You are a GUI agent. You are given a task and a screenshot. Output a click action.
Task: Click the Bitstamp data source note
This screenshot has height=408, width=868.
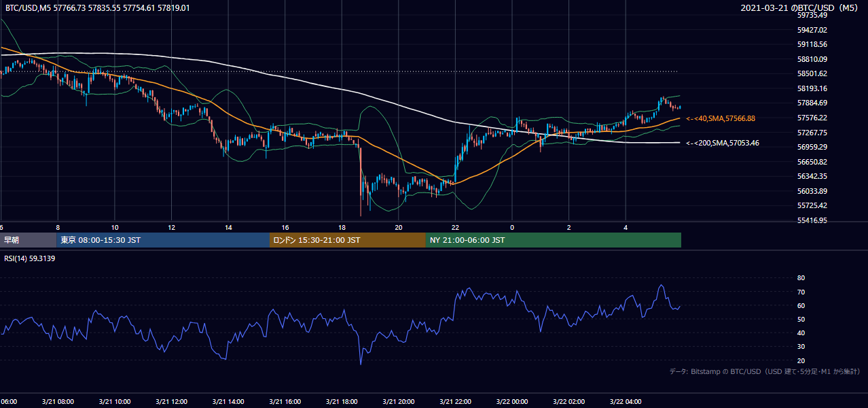coord(765,371)
